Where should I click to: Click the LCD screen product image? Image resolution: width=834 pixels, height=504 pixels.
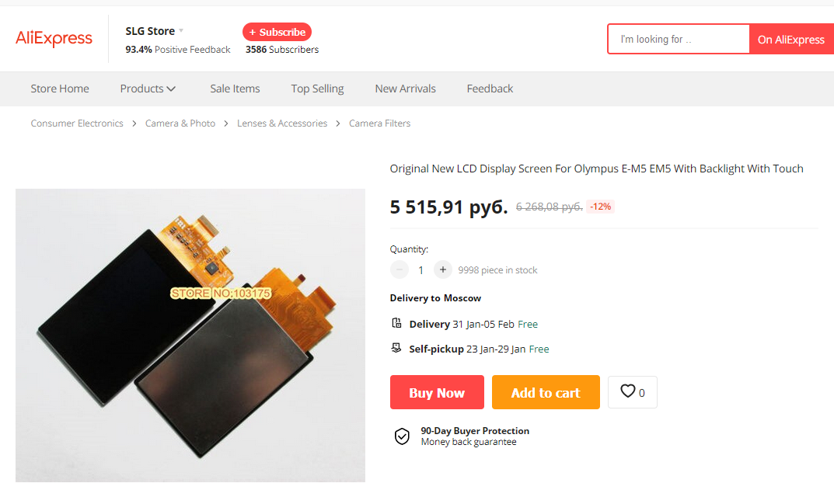[190, 335]
